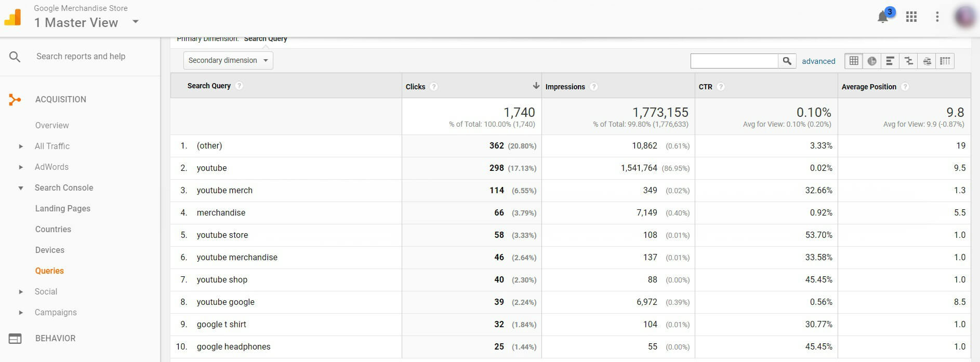This screenshot has width=980, height=362.
Task: Sort by Impressions column header
Action: tap(565, 87)
